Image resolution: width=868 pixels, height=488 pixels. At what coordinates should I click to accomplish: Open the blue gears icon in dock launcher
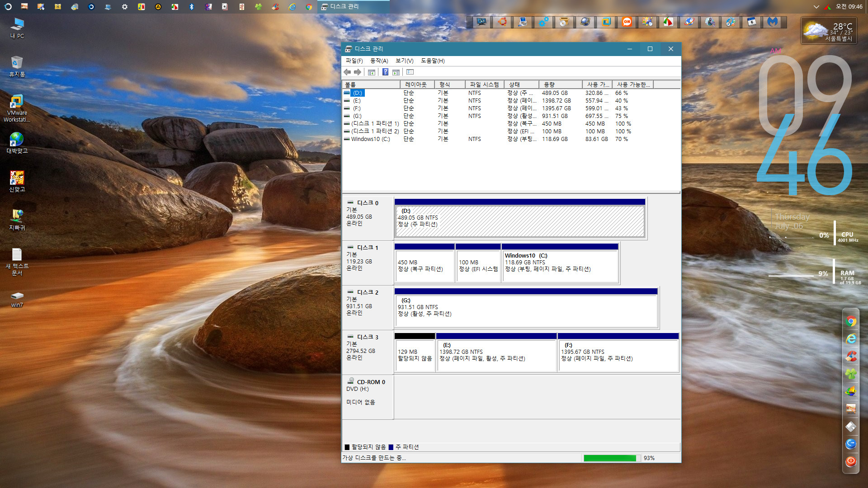[x=543, y=22]
